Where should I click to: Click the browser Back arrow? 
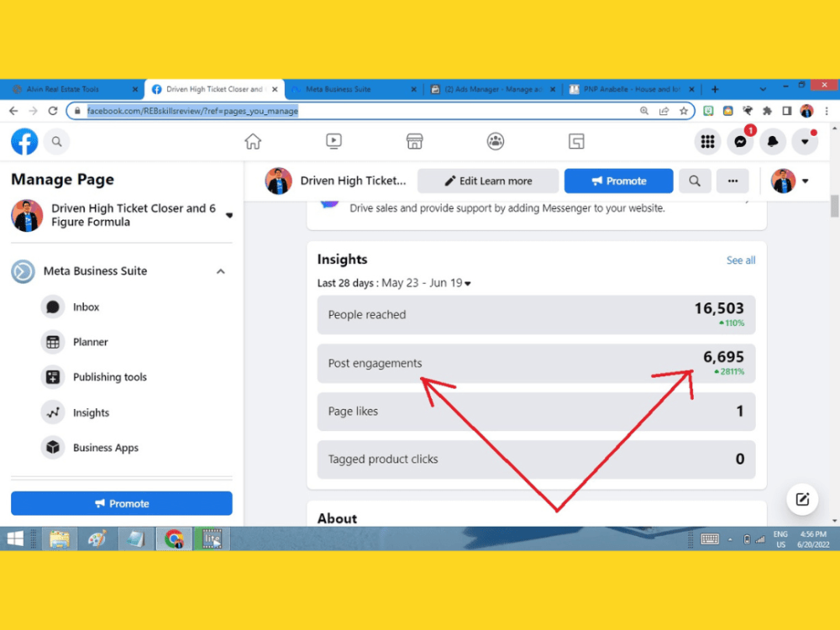[14, 111]
